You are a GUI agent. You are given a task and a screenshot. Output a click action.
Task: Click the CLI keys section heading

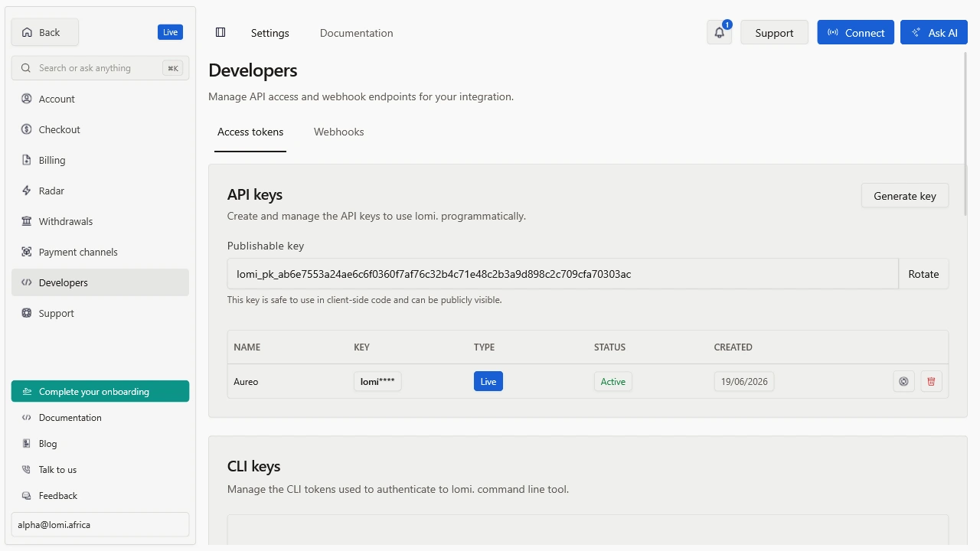tap(253, 466)
